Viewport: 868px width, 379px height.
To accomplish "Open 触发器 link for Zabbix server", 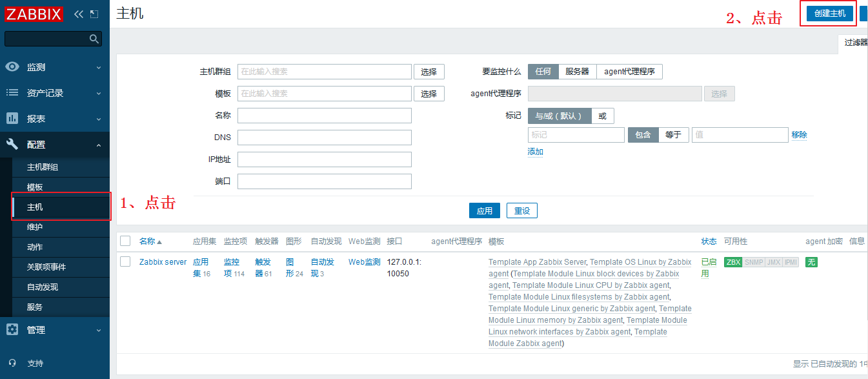I will [x=262, y=268].
